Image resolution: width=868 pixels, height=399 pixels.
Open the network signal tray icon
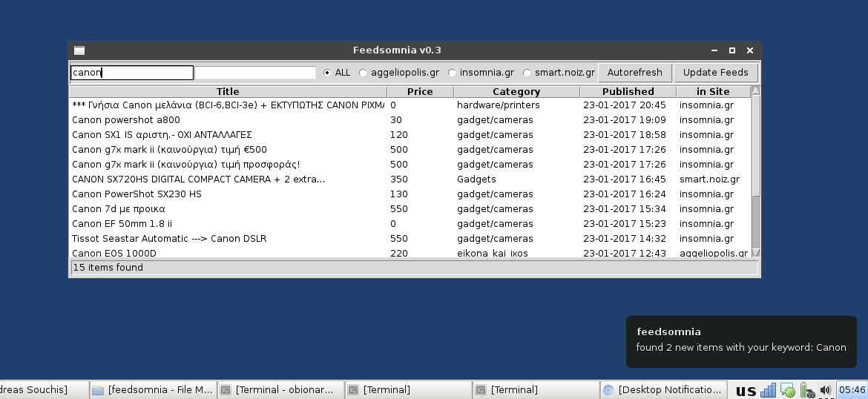tap(768, 390)
